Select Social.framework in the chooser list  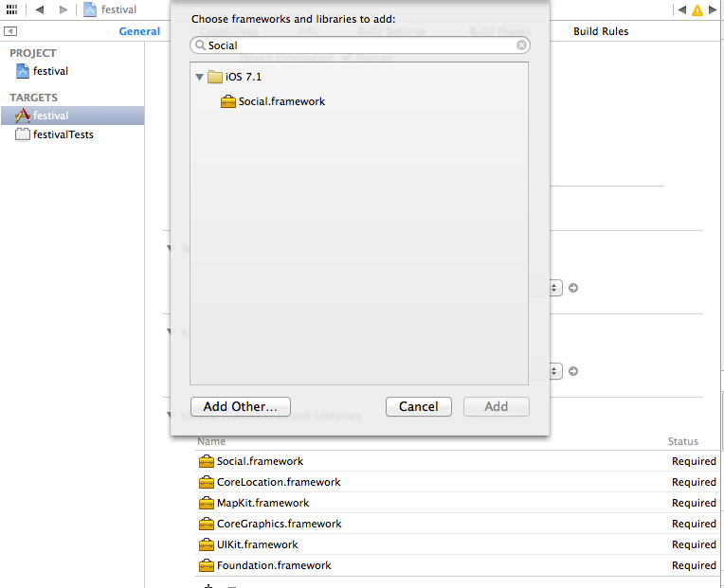pos(359,101)
